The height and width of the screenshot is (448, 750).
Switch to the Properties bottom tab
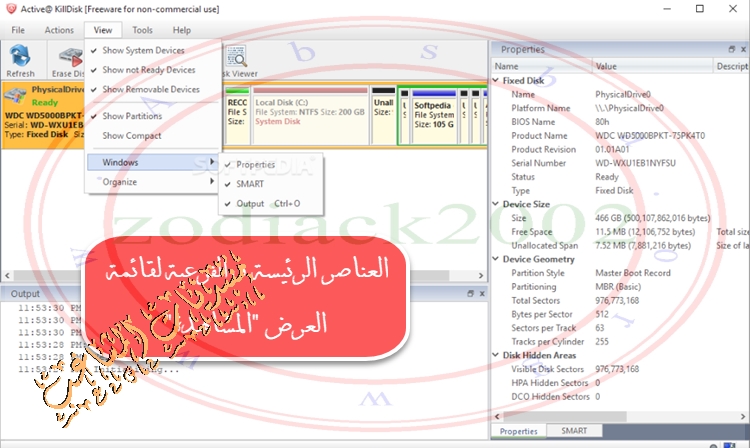click(518, 431)
